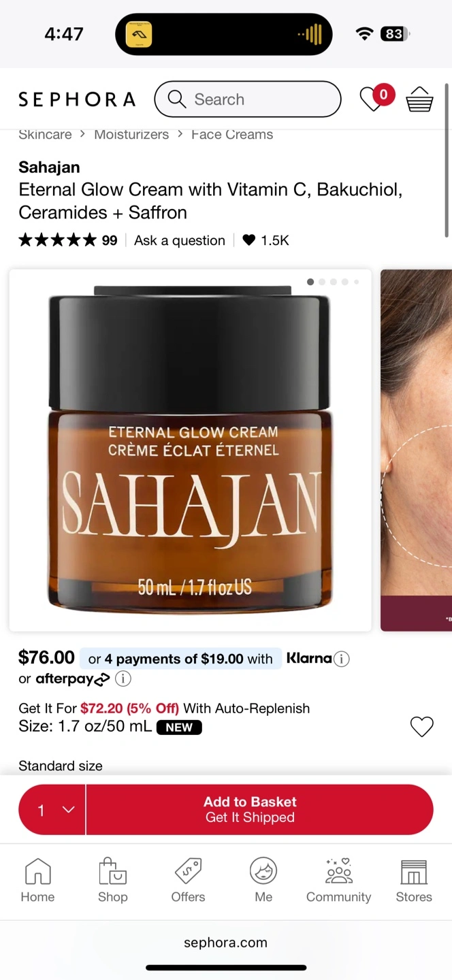The height and width of the screenshot is (980, 452).
Task: Open the shopping basket icon
Action: pyautogui.click(x=419, y=99)
